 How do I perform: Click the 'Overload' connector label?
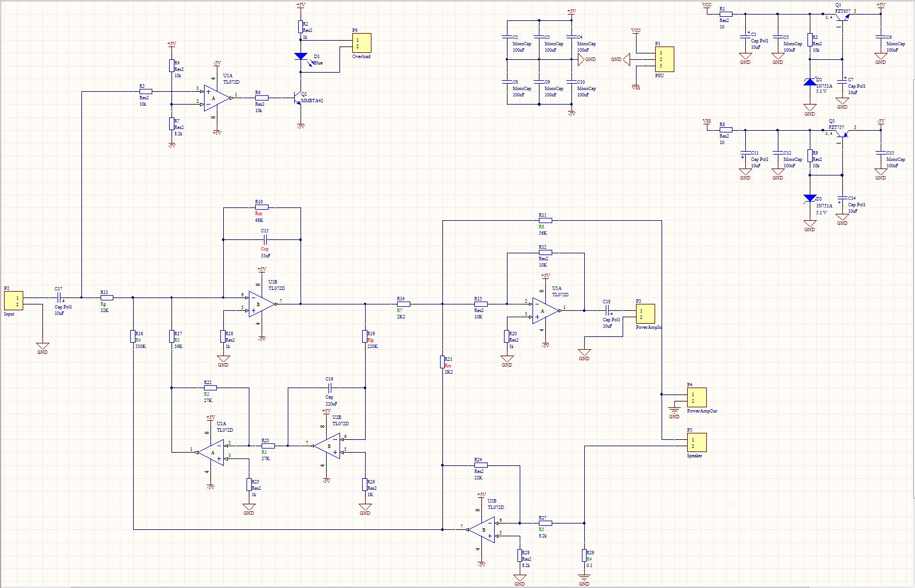tap(361, 56)
